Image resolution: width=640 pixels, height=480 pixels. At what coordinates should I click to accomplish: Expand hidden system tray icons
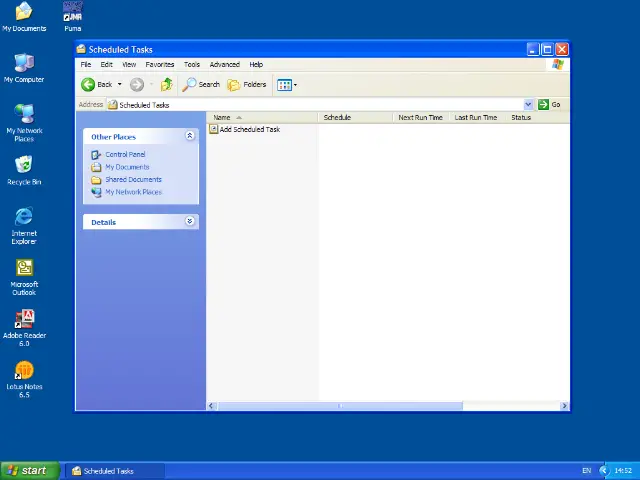pos(604,471)
